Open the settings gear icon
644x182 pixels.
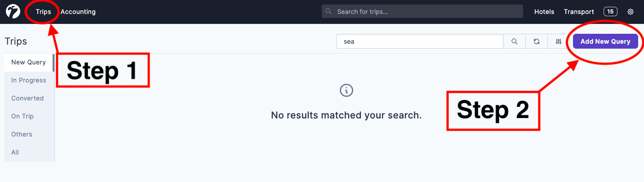click(631, 12)
